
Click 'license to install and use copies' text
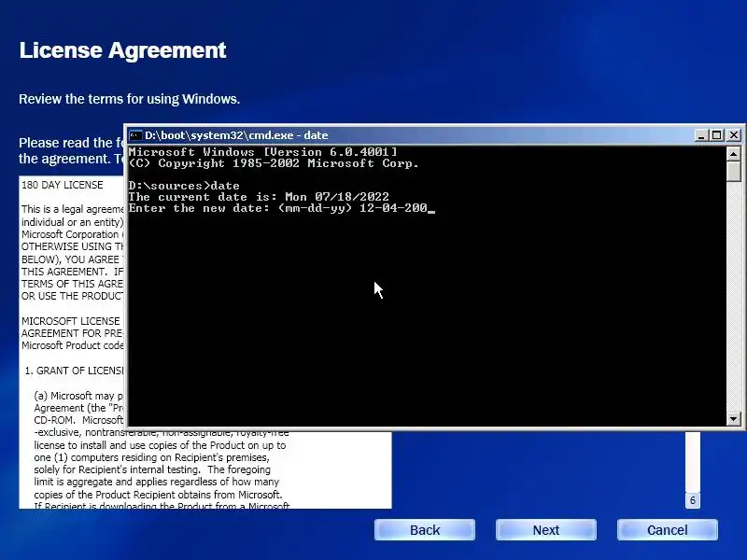click(160, 445)
